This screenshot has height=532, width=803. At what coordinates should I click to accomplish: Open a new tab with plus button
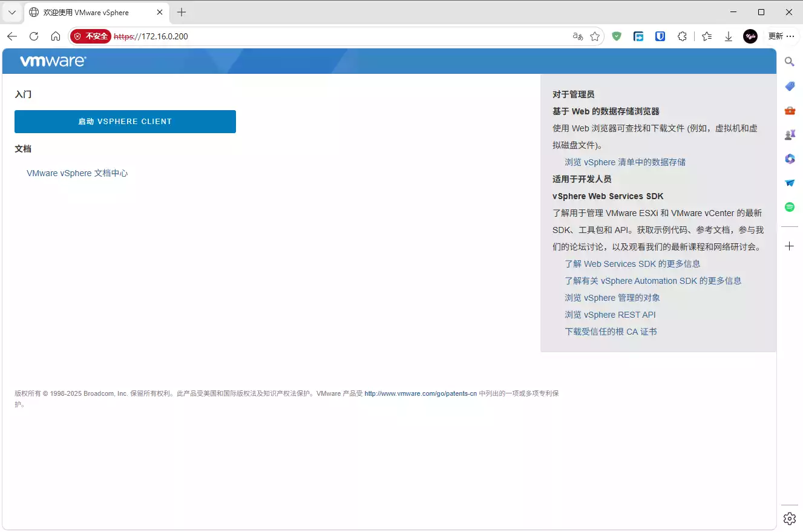pos(182,12)
